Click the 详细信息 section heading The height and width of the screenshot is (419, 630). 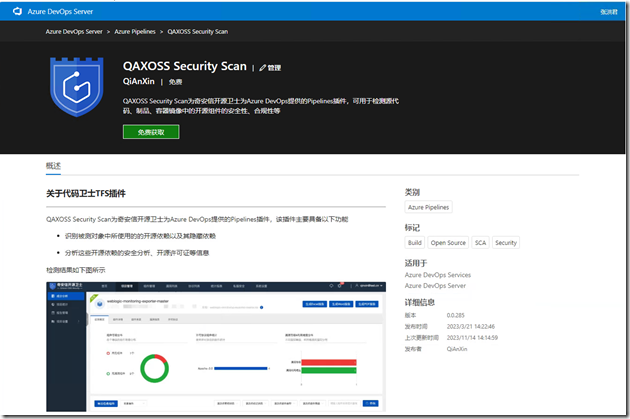(419, 302)
